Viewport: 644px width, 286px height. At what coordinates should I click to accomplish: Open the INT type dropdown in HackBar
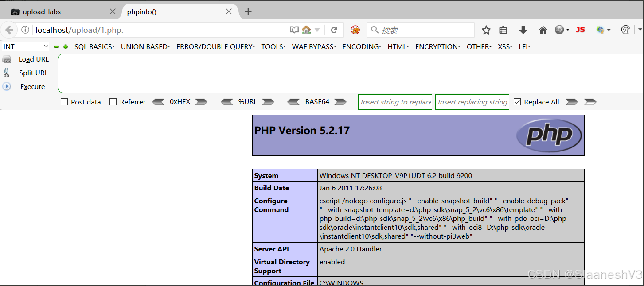[x=26, y=46]
